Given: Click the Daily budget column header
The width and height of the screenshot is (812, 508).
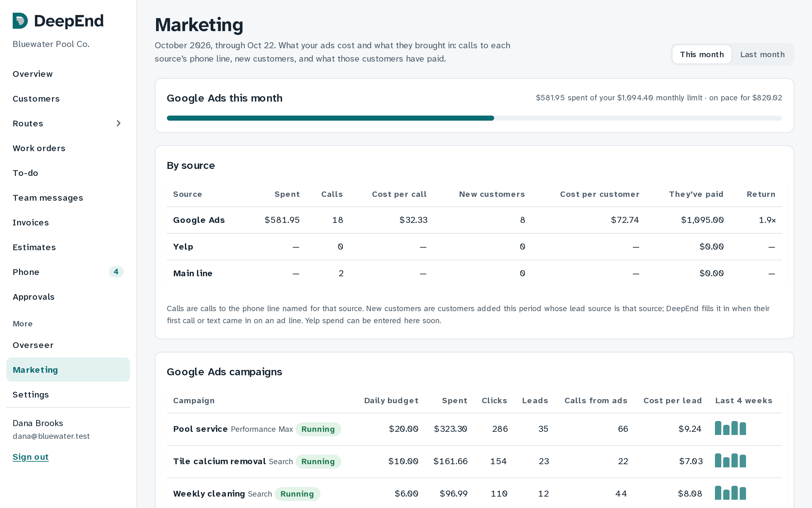Looking at the screenshot, I should tap(391, 400).
